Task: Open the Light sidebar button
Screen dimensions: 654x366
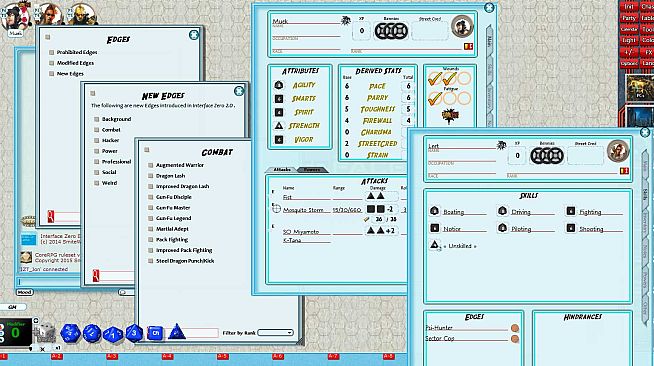Action: click(x=629, y=41)
